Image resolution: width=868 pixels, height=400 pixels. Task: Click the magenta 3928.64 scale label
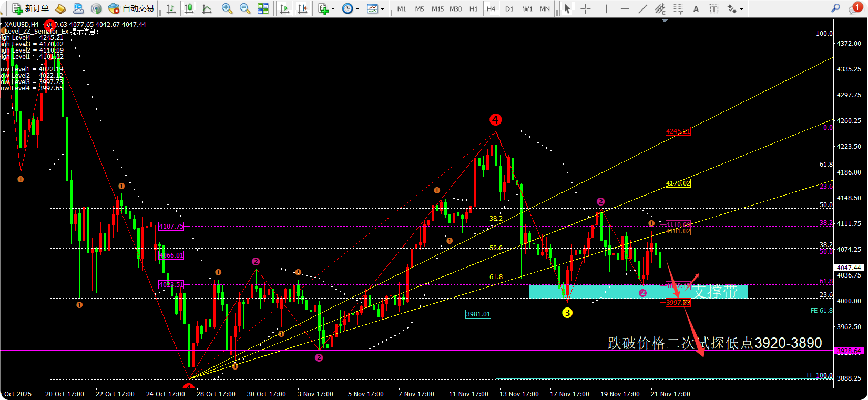coord(849,351)
